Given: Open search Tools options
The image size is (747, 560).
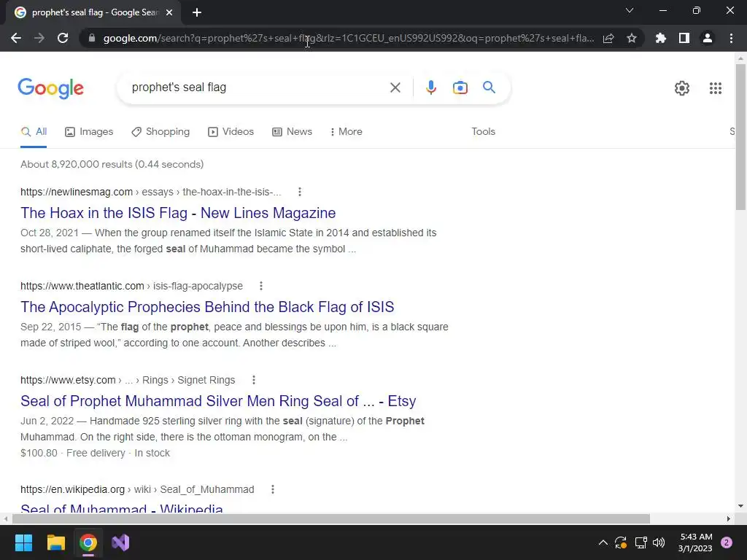Looking at the screenshot, I should 484,131.
